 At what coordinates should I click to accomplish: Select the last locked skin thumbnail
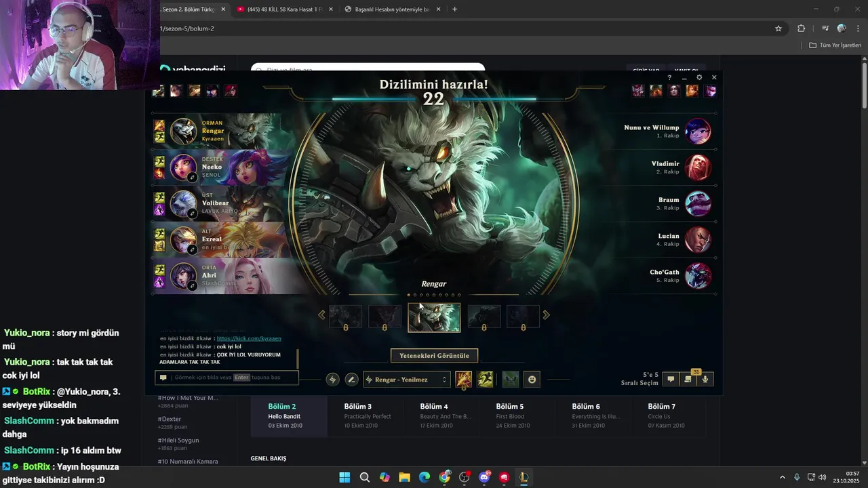[523, 317]
